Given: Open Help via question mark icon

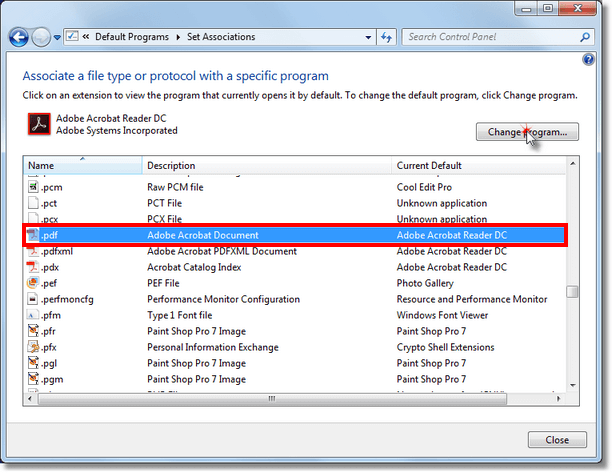Looking at the screenshot, I should [x=588, y=60].
